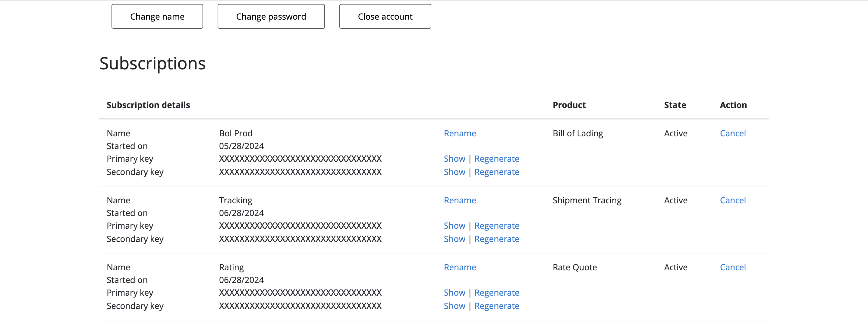Regenerate the Rating secondary key
868x324 pixels.
pos(497,306)
